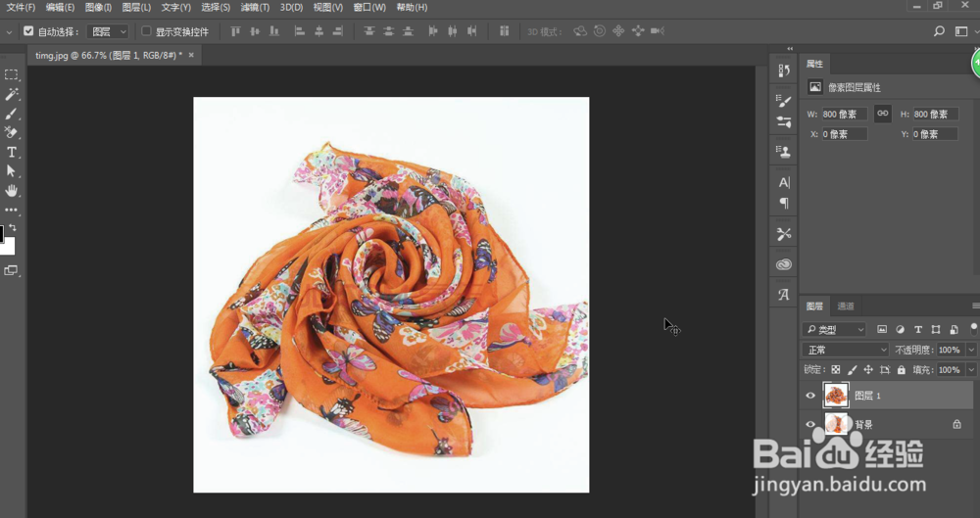Toggle the adjustment layer filter icon

[x=900, y=329]
